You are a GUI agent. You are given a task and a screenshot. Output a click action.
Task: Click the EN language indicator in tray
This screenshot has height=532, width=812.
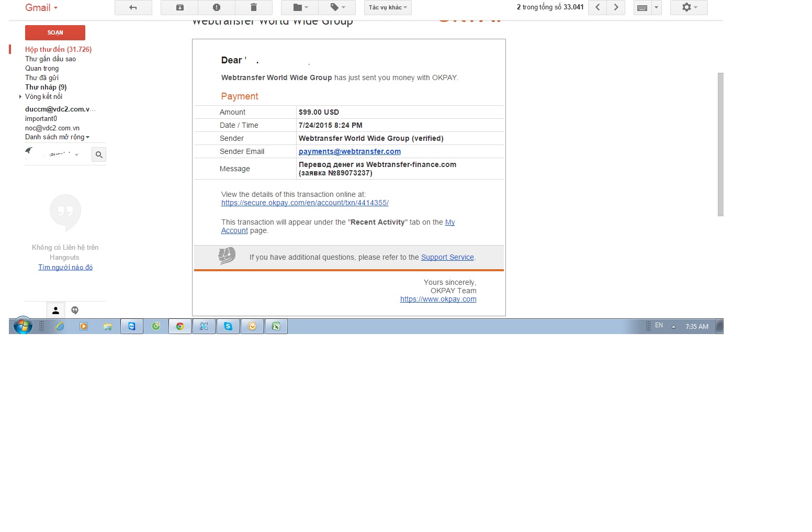point(659,326)
